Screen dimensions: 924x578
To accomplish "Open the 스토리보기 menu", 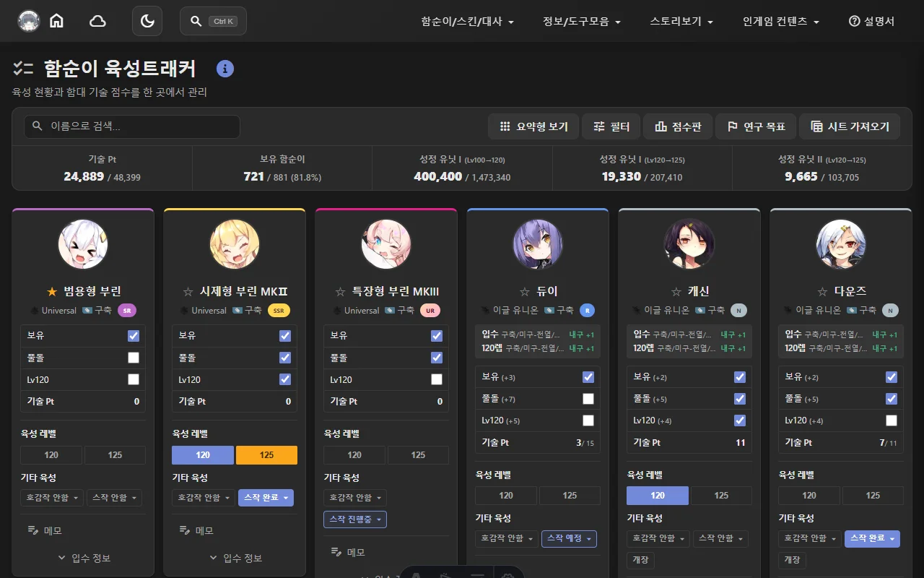I will (x=681, y=22).
